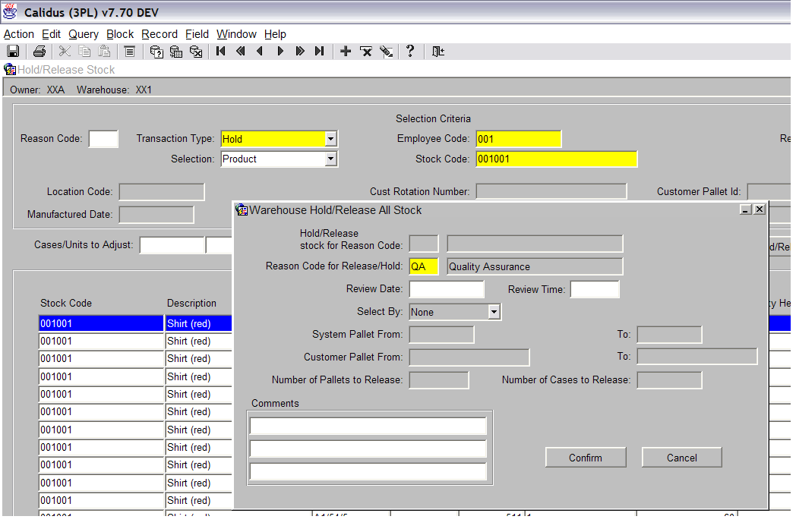Click the Location Code field

point(162,192)
